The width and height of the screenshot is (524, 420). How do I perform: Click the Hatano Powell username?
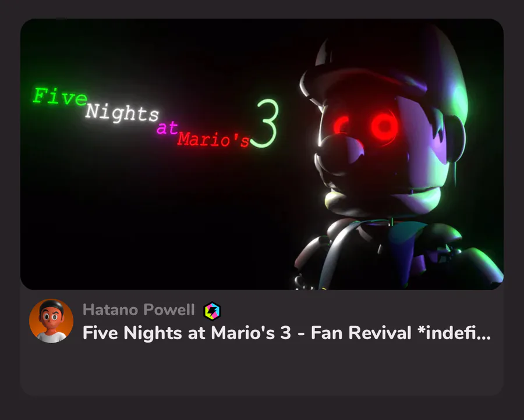pyautogui.click(x=139, y=310)
